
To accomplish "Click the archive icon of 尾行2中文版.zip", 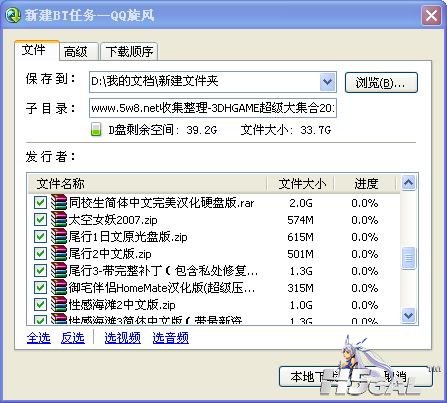I will (59, 253).
